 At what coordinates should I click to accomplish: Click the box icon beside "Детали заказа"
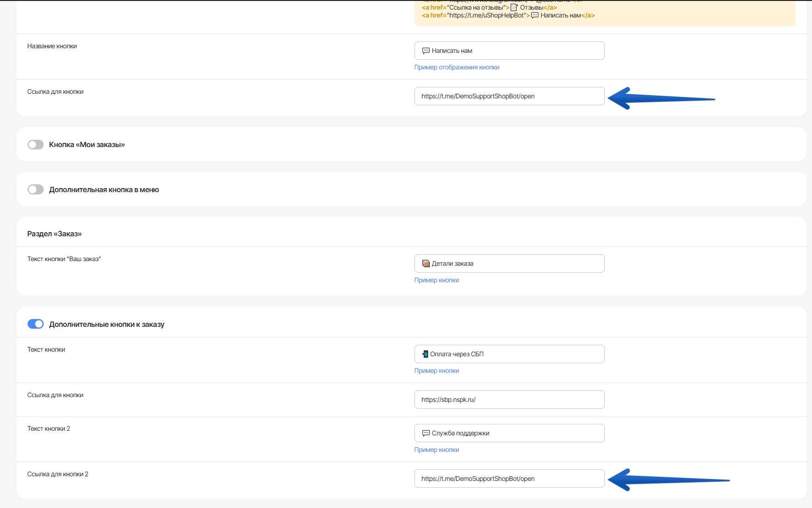tap(426, 263)
